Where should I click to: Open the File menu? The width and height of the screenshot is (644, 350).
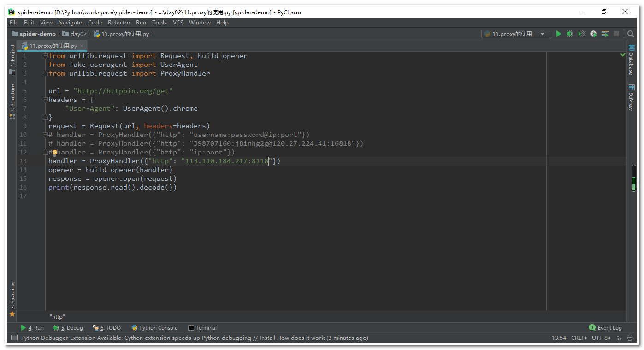14,23
